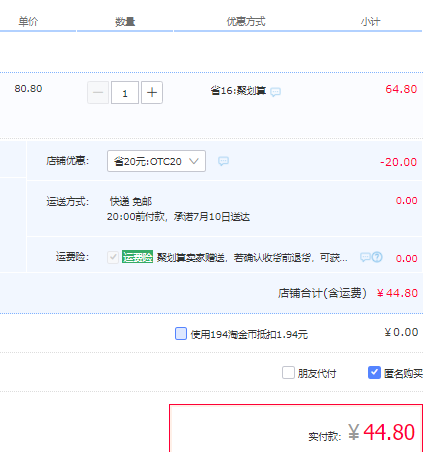Screen dimensions: 444x452
Task: Click the 快递 免邮 shipping method text
Action: click(131, 201)
